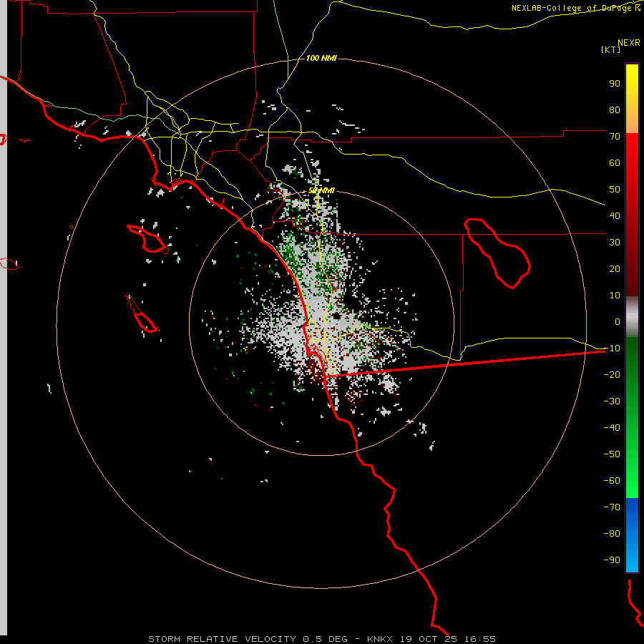
Task: Click the KNKX station identifier
Action: pos(380,639)
